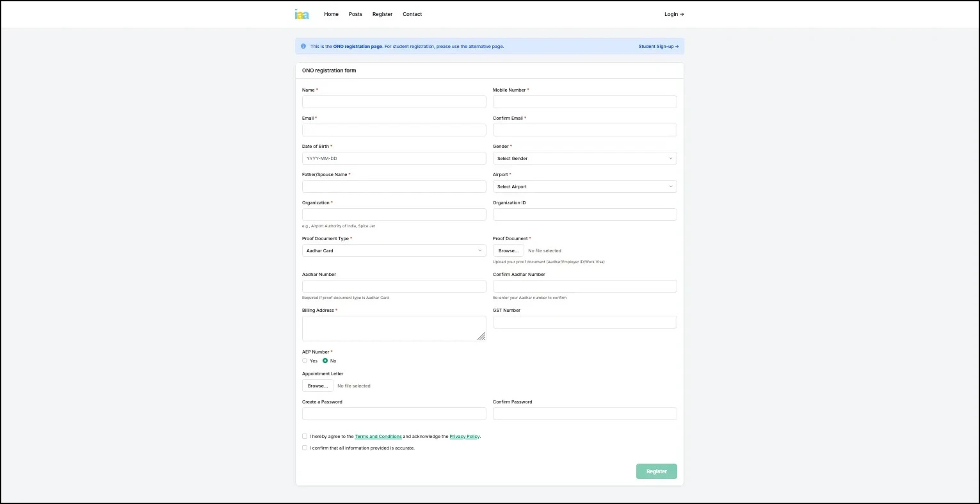Click the blue info icon in banner
Image resolution: width=980 pixels, height=504 pixels.
coord(303,46)
